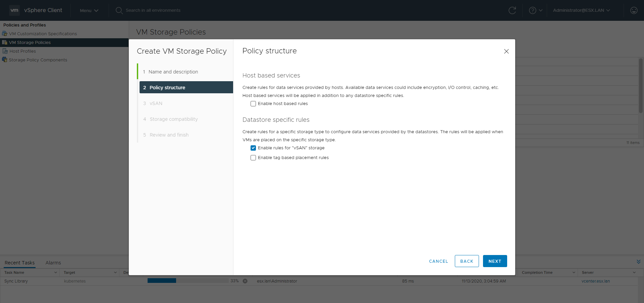Click the smiley feedback icon
The height and width of the screenshot is (303, 644).
[x=634, y=10]
